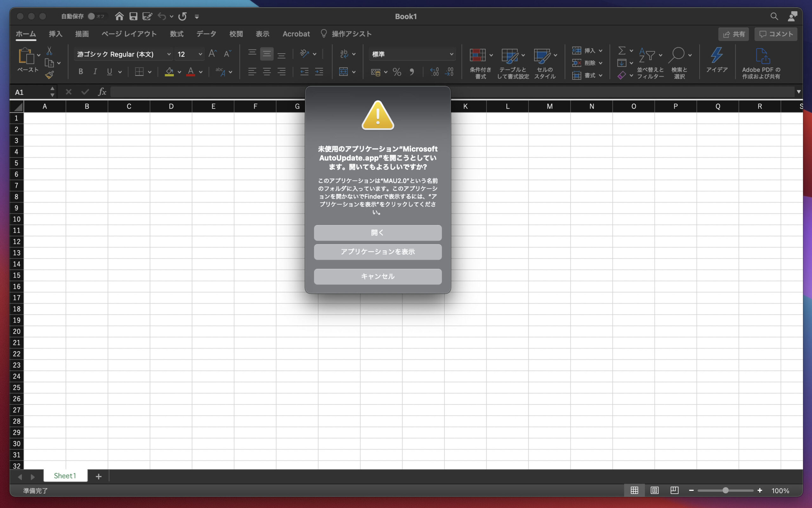Viewport: 812px width, 508px height.
Task: Expand the font color dropdown arrow
Action: pyautogui.click(x=201, y=72)
